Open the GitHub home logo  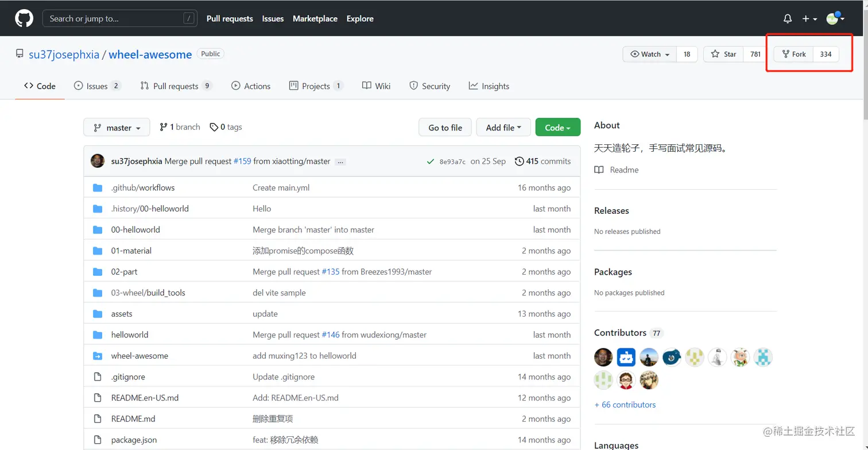click(x=24, y=18)
